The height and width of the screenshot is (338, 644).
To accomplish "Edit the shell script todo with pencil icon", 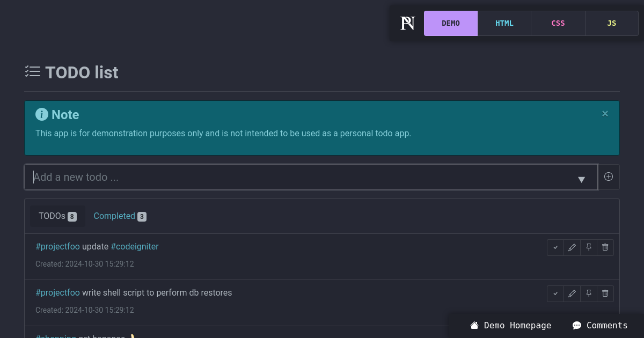I will 572,293.
